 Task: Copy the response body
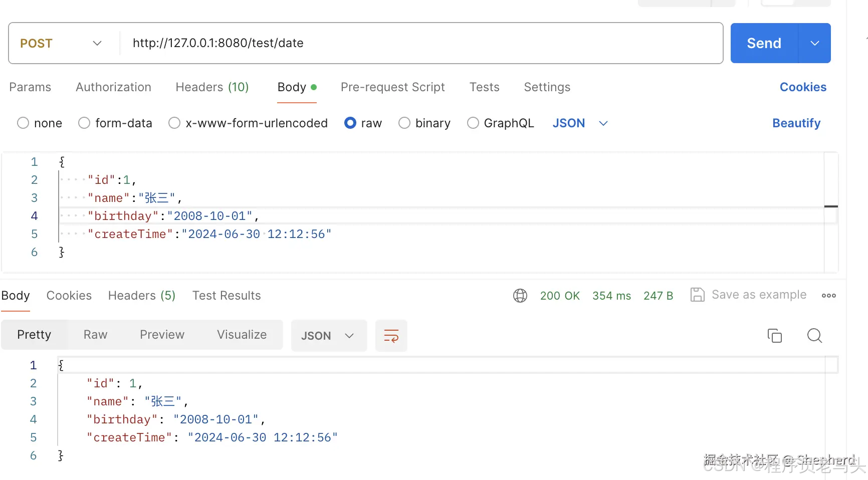click(x=775, y=335)
